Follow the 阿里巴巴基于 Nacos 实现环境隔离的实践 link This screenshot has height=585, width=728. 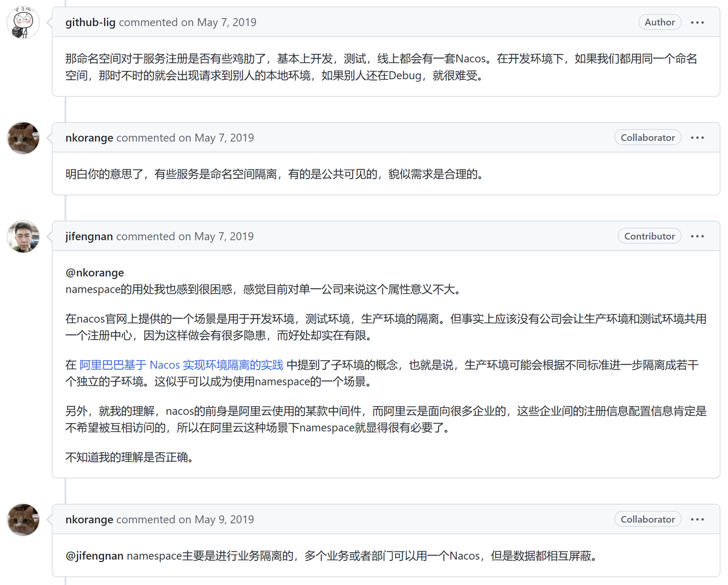point(181,365)
